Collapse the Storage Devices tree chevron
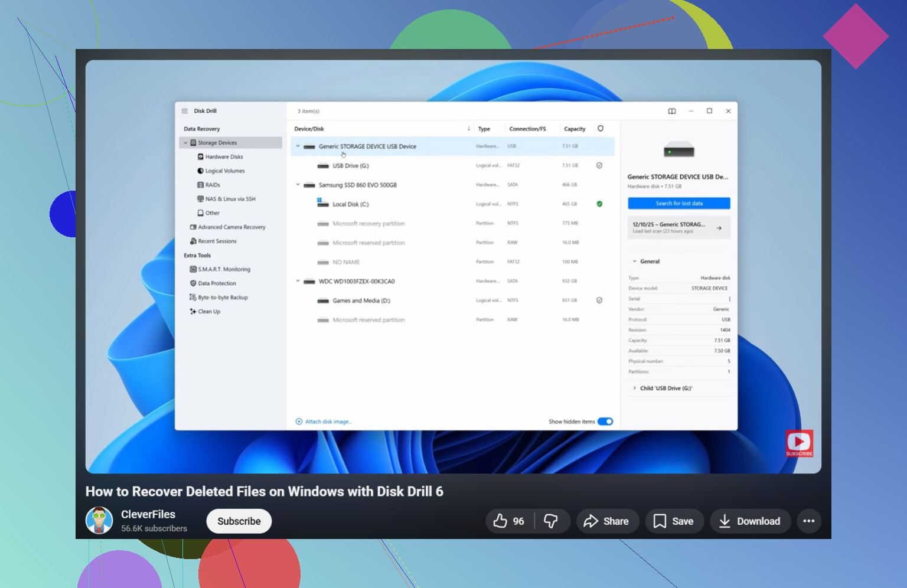Image resolution: width=907 pixels, height=588 pixels. click(x=185, y=143)
